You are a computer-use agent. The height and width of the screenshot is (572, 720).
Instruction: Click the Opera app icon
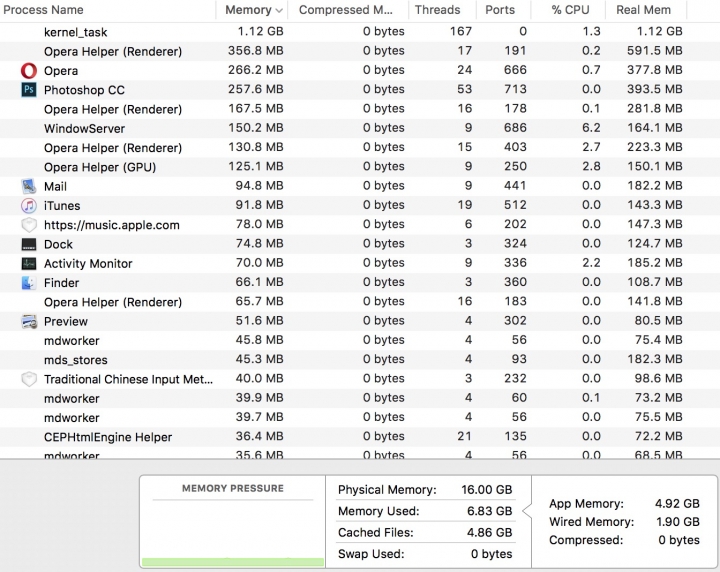(x=29, y=71)
